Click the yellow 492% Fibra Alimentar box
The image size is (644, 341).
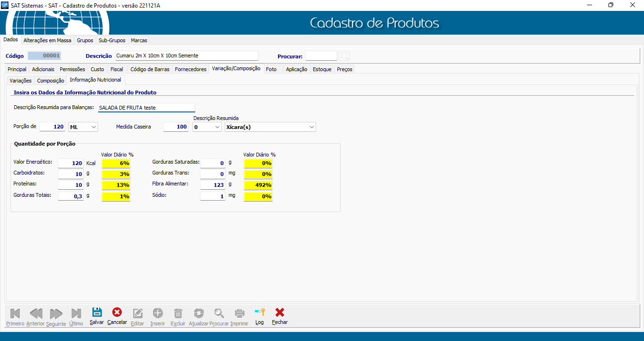(x=258, y=185)
